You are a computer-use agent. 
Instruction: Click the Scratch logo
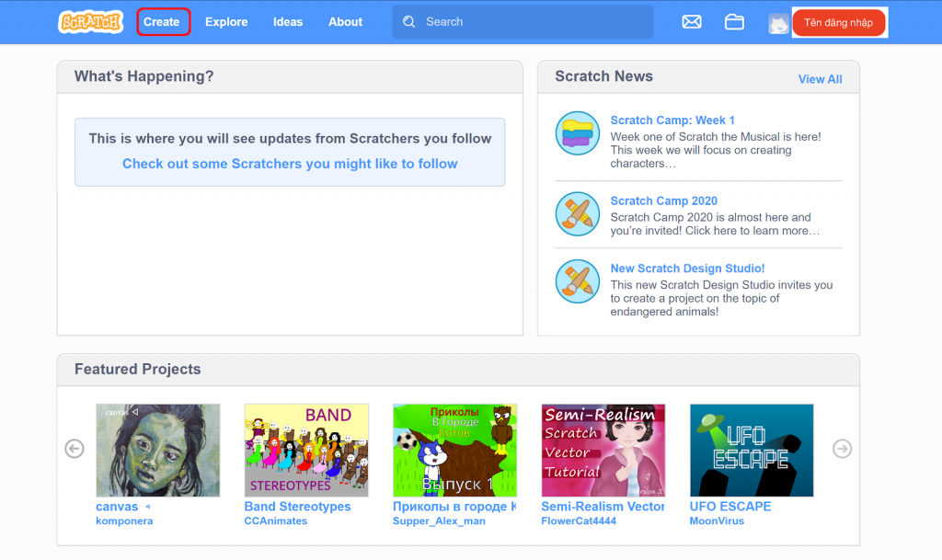(x=91, y=22)
